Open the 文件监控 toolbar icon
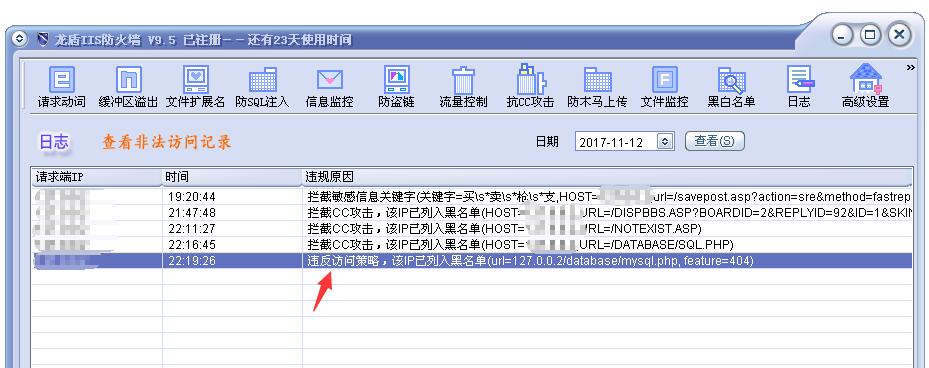The width and height of the screenshot is (929, 368). [664, 87]
